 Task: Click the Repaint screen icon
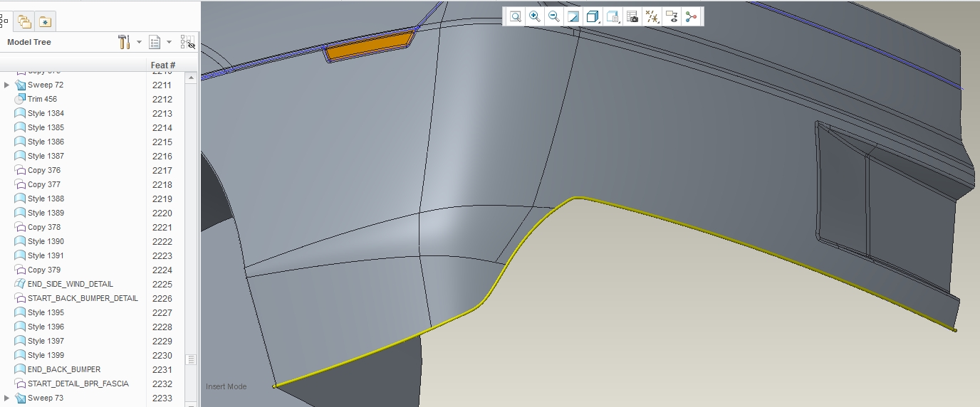point(573,16)
